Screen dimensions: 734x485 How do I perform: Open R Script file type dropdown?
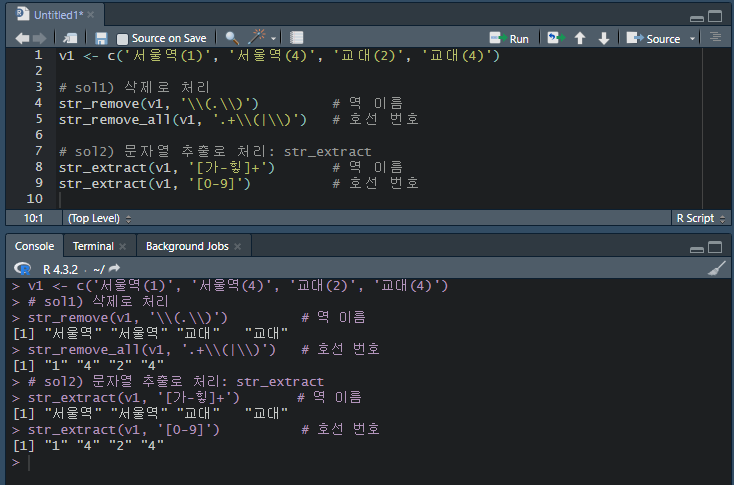click(x=700, y=218)
